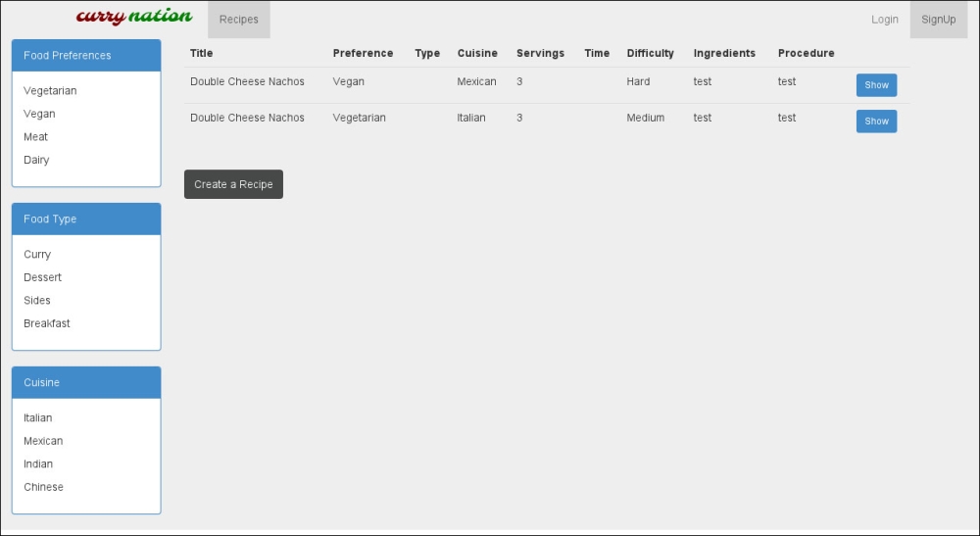Click the Servings column header
980x536 pixels.
coord(540,53)
